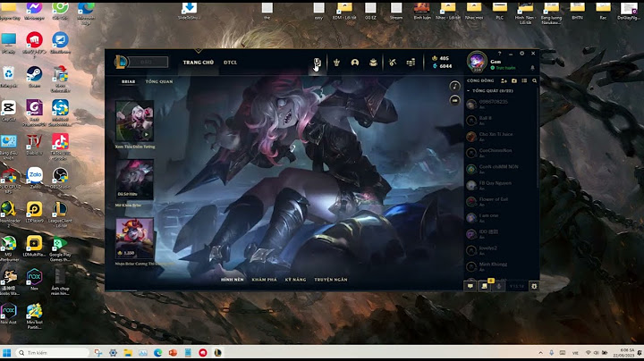Click the add friend icon
Viewport: 644px width, 361px height.
point(504,80)
